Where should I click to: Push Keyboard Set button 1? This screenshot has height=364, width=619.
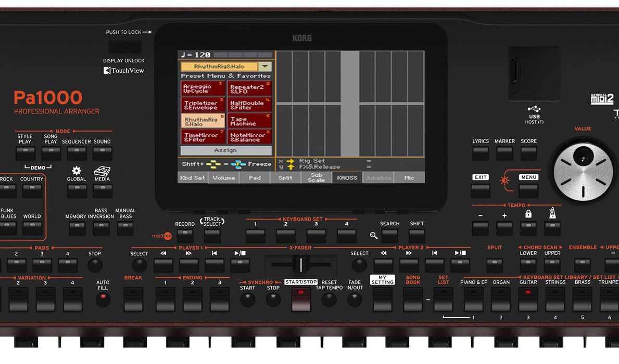[256, 236]
